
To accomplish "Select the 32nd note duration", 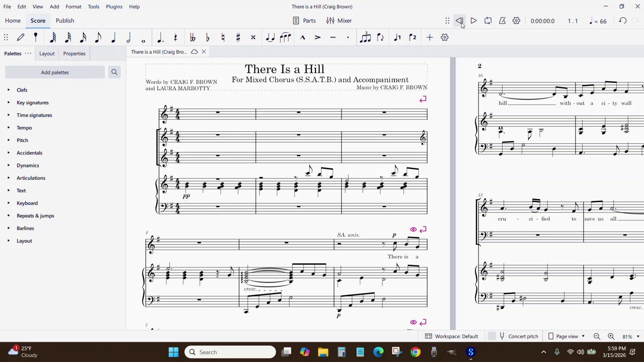I will (x=68, y=37).
